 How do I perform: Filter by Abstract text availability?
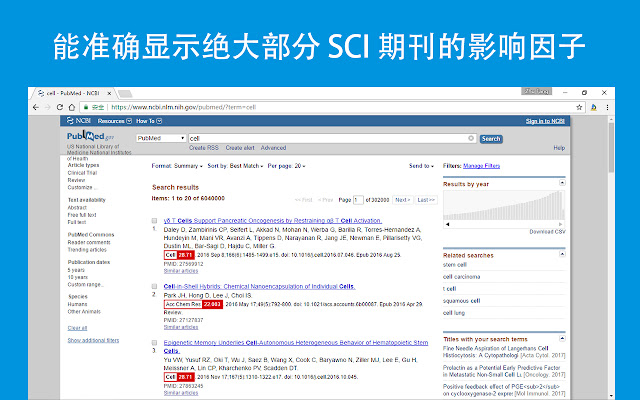pos(77,207)
